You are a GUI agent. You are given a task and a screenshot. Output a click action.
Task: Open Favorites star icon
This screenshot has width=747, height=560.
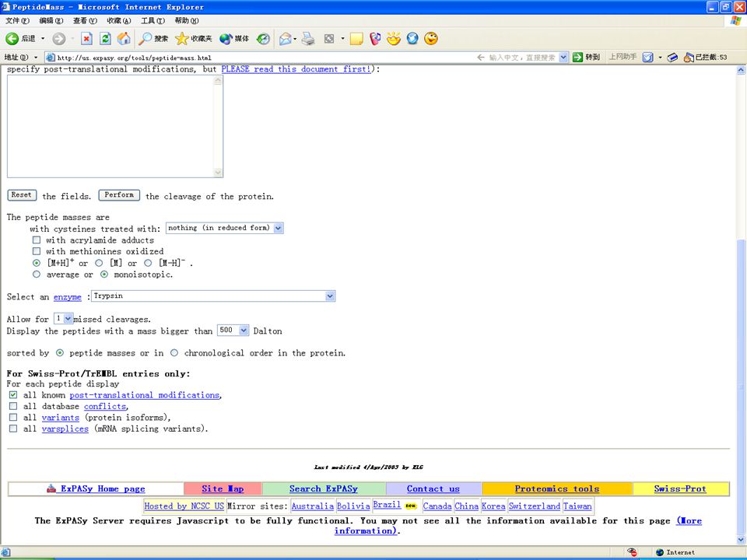pos(181,39)
